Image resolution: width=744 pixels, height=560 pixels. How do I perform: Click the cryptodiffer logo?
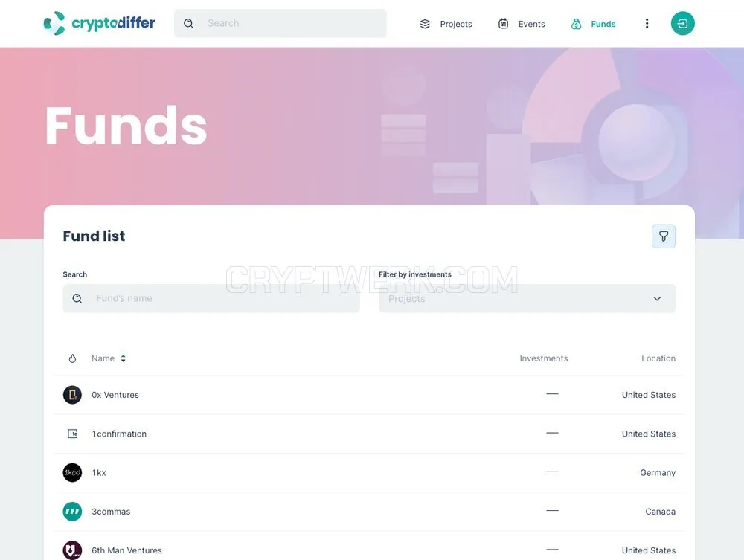[x=99, y=23]
